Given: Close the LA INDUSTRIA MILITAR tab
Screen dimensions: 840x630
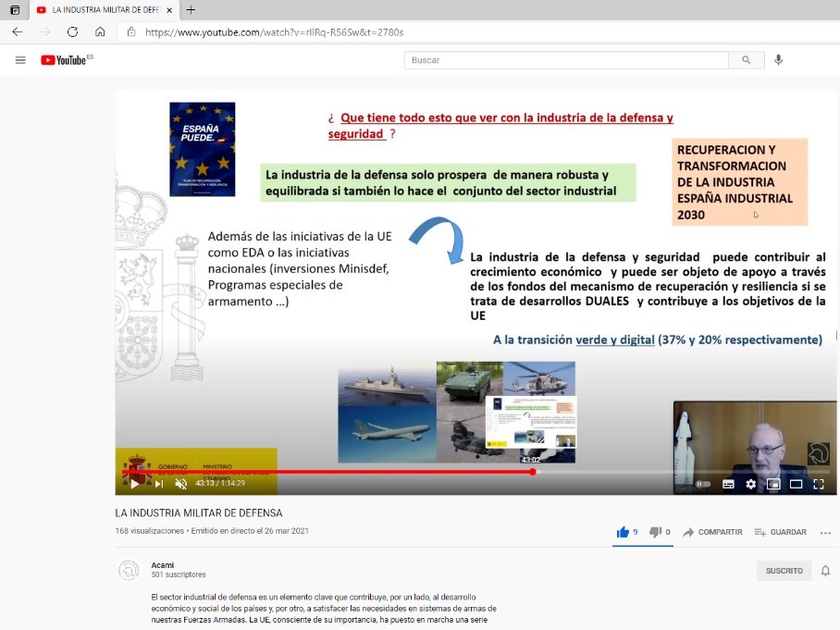Looking at the screenshot, I should (x=169, y=9).
